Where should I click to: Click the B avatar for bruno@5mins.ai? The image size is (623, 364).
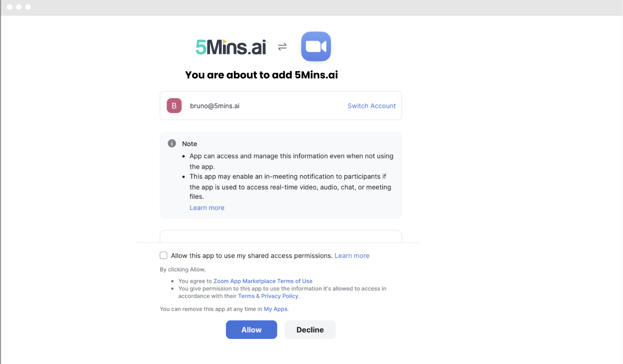coord(174,106)
